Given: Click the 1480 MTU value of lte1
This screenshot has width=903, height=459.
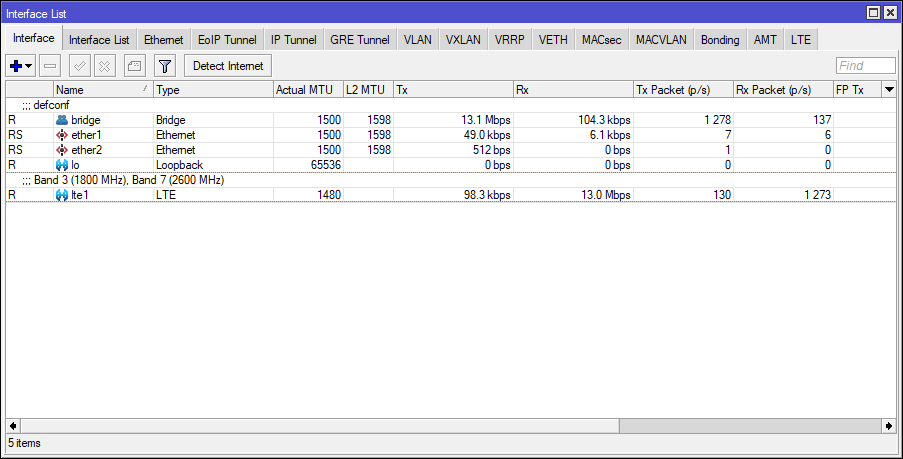Looking at the screenshot, I should 329,195.
